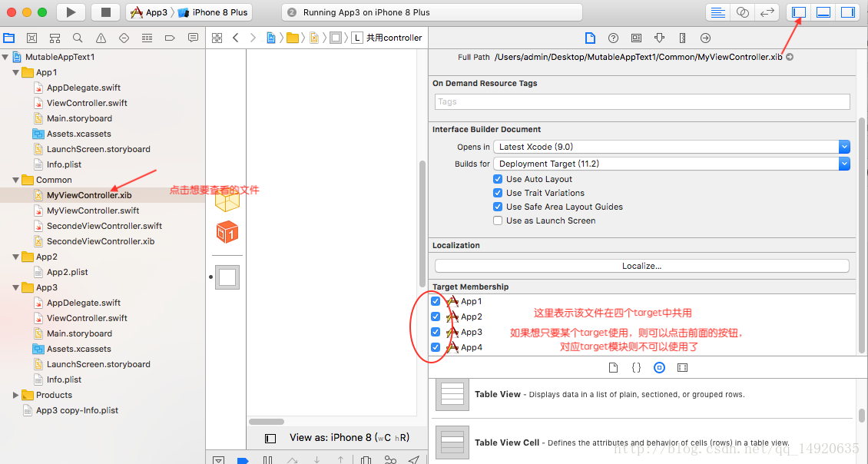Click the canvas horizontal scrollbar
Screen dimensions: 868x464
(267, 422)
